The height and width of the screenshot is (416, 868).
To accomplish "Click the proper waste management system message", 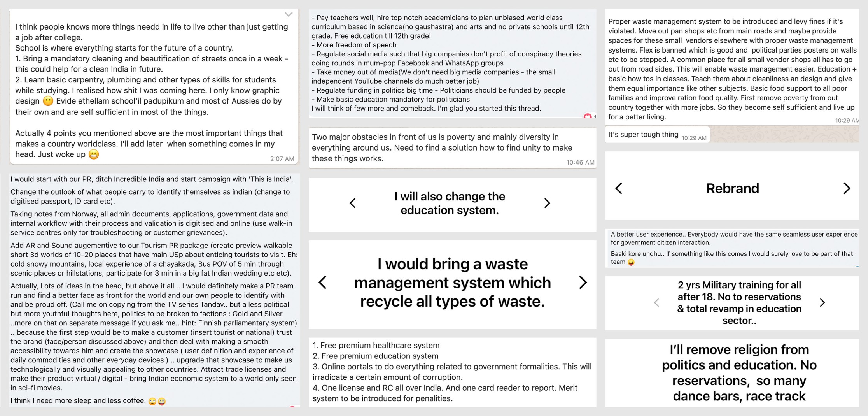I will (x=732, y=67).
